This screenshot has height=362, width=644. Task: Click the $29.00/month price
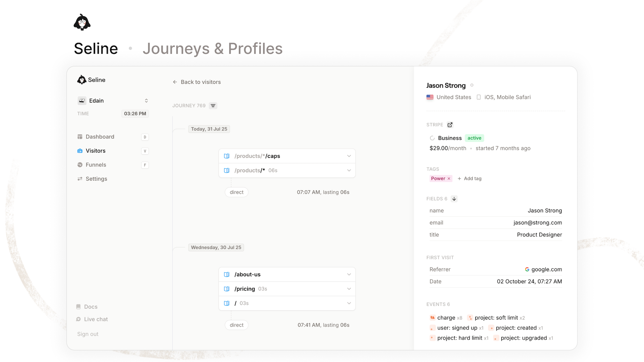pyautogui.click(x=448, y=148)
